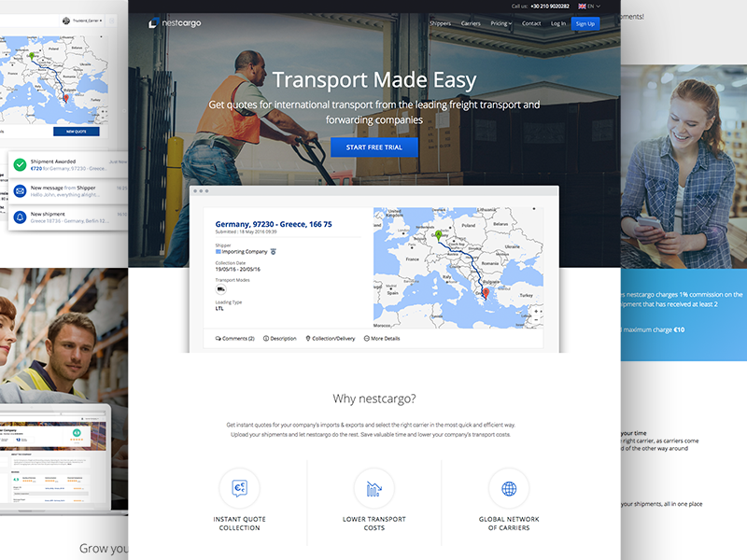Viewport: 747px width, 560px height.
Task: Open the Description tab
Action: pos(280,339)
